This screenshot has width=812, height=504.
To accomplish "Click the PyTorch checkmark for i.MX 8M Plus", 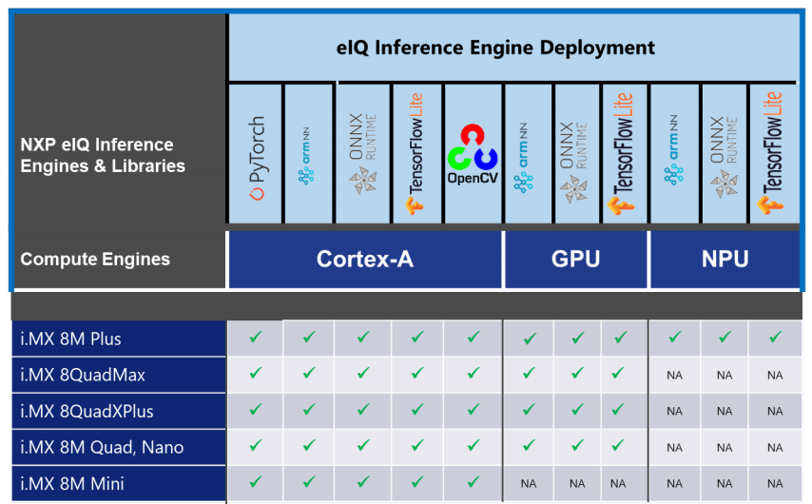I will (256, 338).
